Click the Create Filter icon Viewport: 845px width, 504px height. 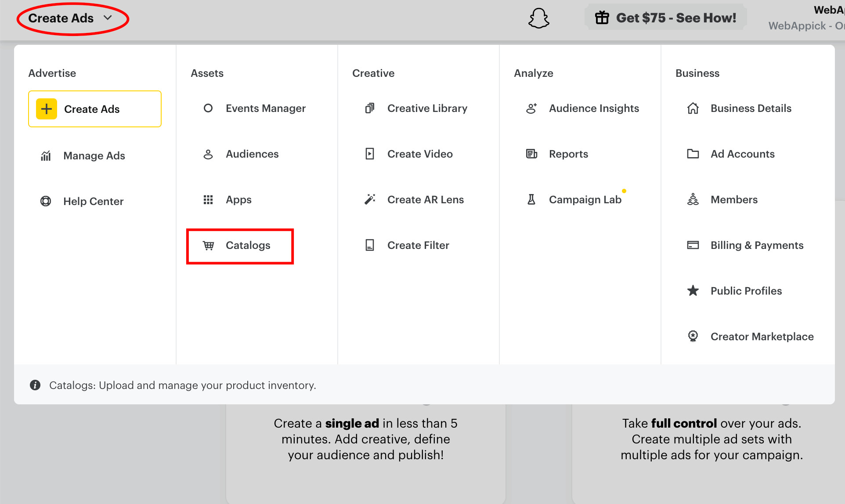370,245
